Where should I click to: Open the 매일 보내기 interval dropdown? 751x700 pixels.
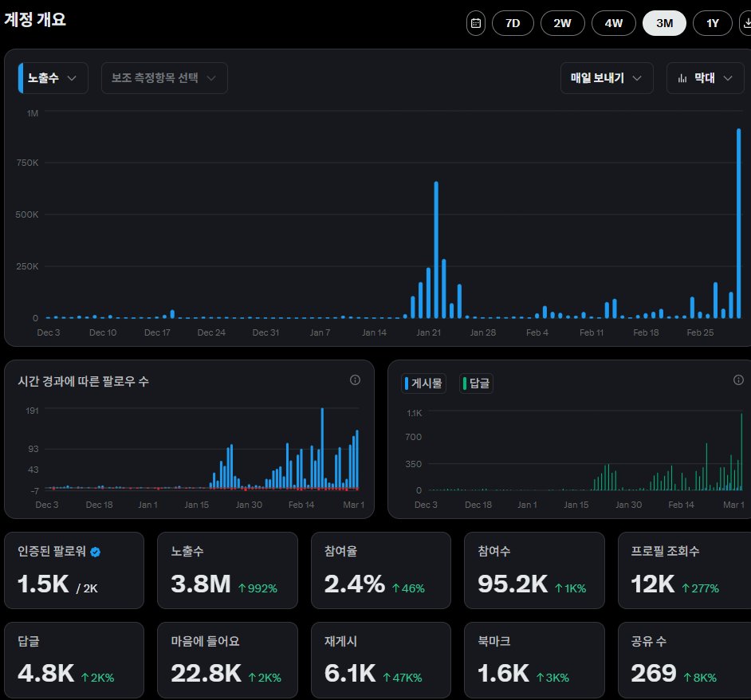[607, 78]
